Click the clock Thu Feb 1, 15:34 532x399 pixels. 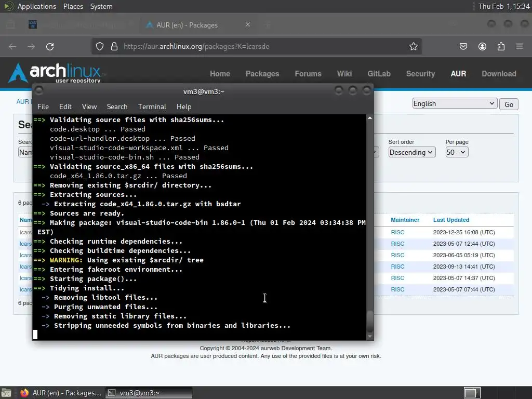click(x=504, y=6)
